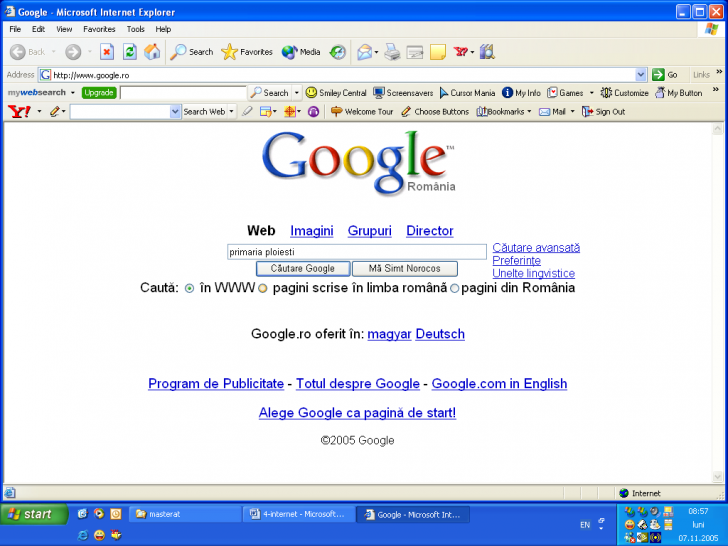
Task: Click the Stop toolbar icon
Action: (107, 52)
